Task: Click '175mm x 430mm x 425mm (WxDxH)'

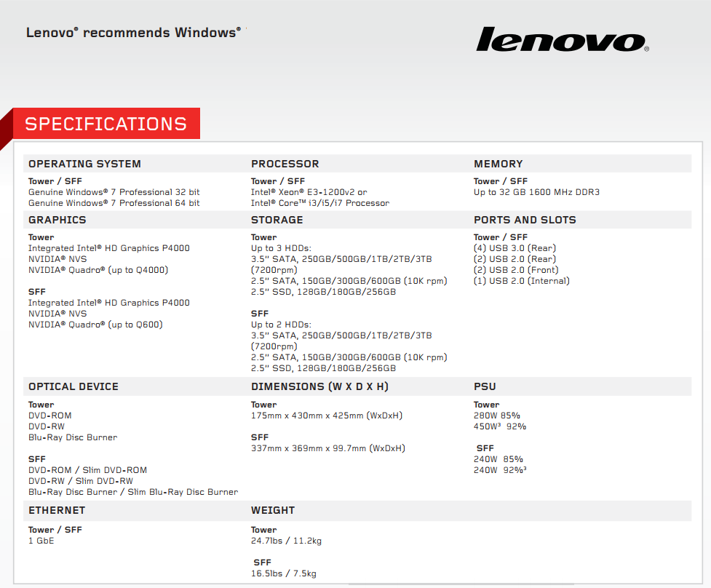Action: pos(327,416)
